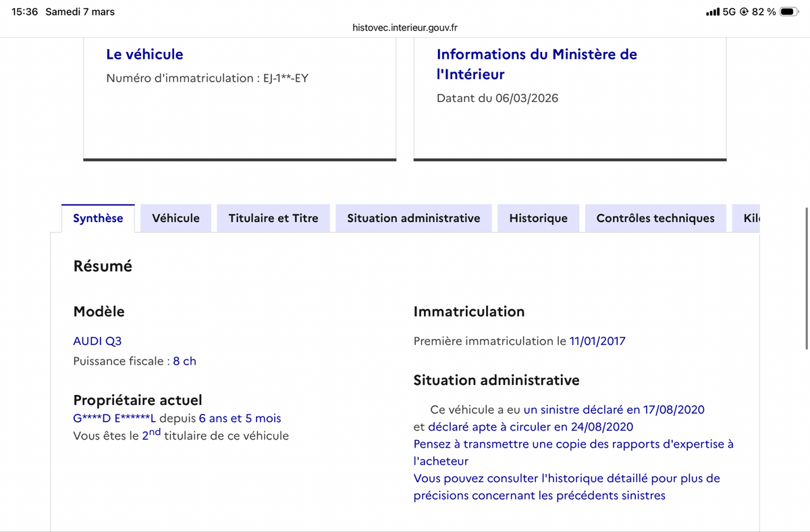The height and width of the screenshot is (532, 810).
Task: Tap the cellular signal bars icon
Action: pos(712,11)
